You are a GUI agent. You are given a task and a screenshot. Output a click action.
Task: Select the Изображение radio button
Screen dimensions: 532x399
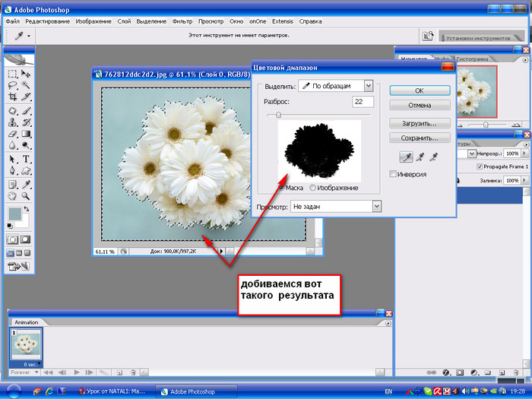tap(312, 188)
